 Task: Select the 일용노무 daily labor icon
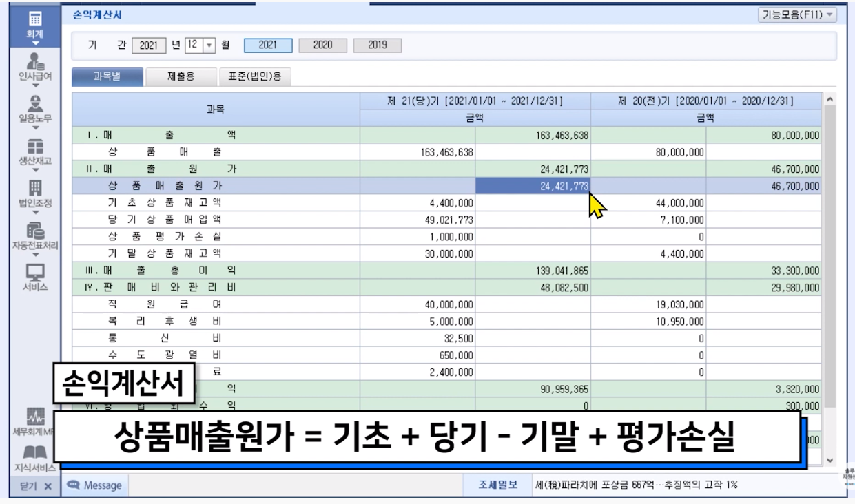[35, 105]
